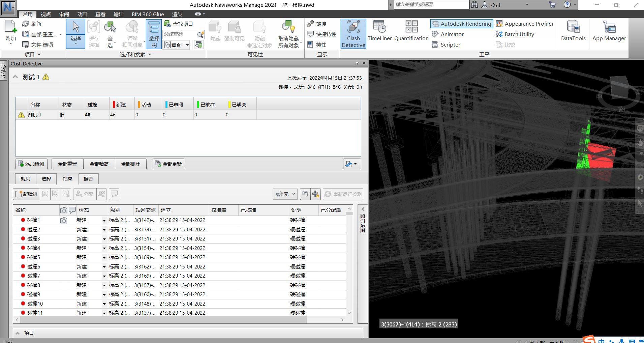Click Compact All (全部精简) button
This screenshot has width=644, height=343.
click(99, 164)
